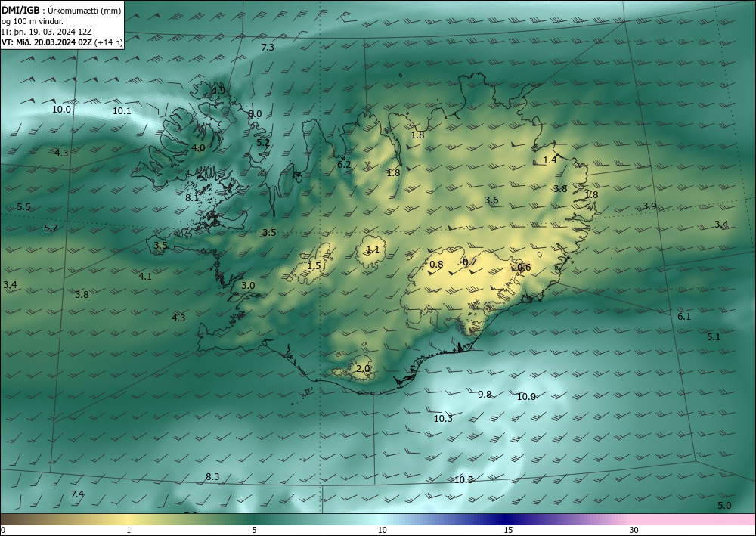Click the 10.1 value on the map
Screen dimensions: 756x536
[x=122, y=111]
